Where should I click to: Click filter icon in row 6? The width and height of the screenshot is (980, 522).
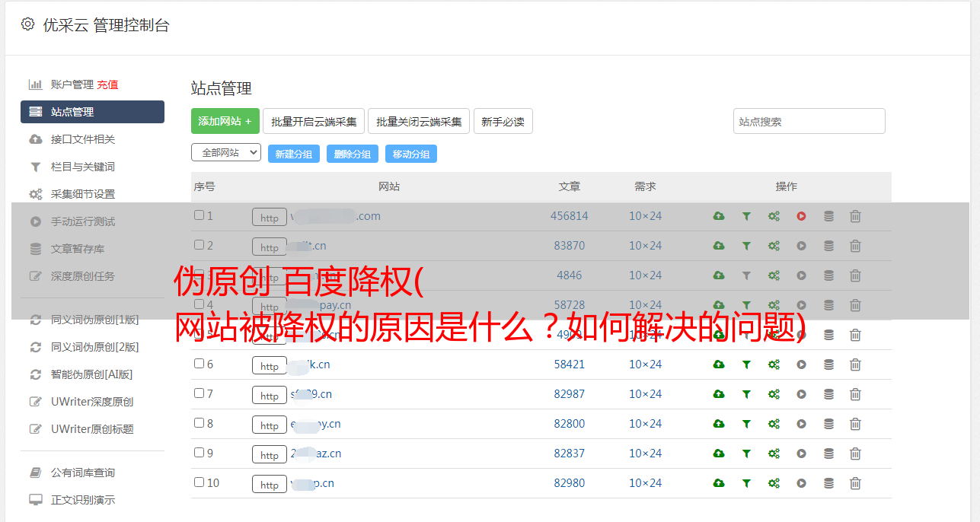point(746,364)
